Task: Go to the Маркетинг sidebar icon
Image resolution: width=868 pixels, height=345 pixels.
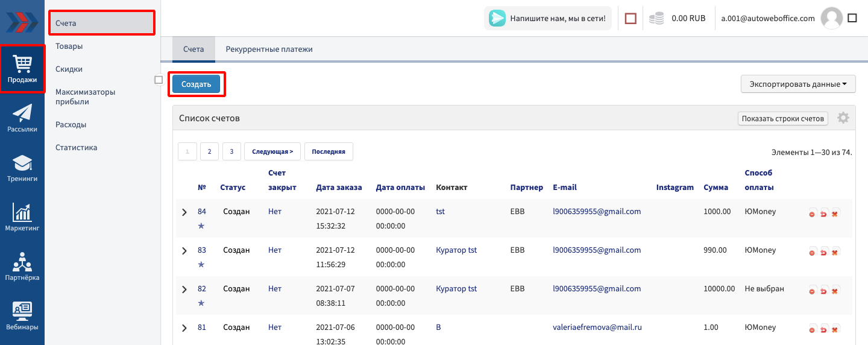Action: 22,218
